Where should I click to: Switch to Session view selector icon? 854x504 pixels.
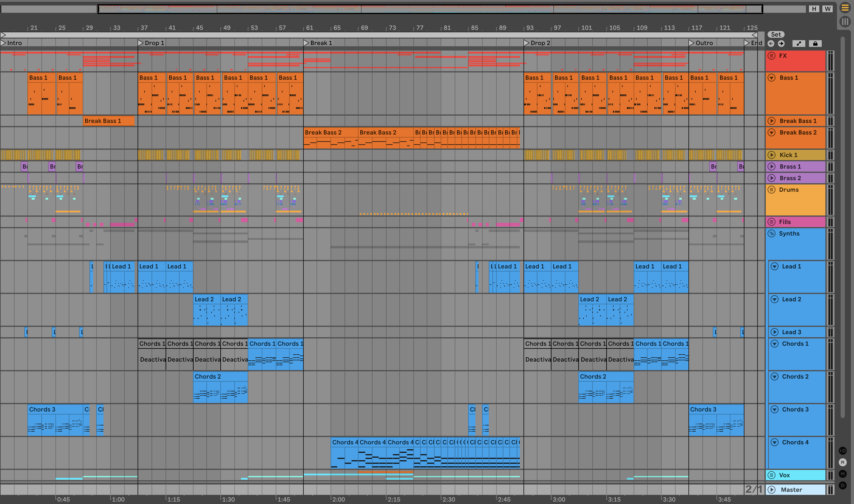pyautogui.click(x=845, y=22)
